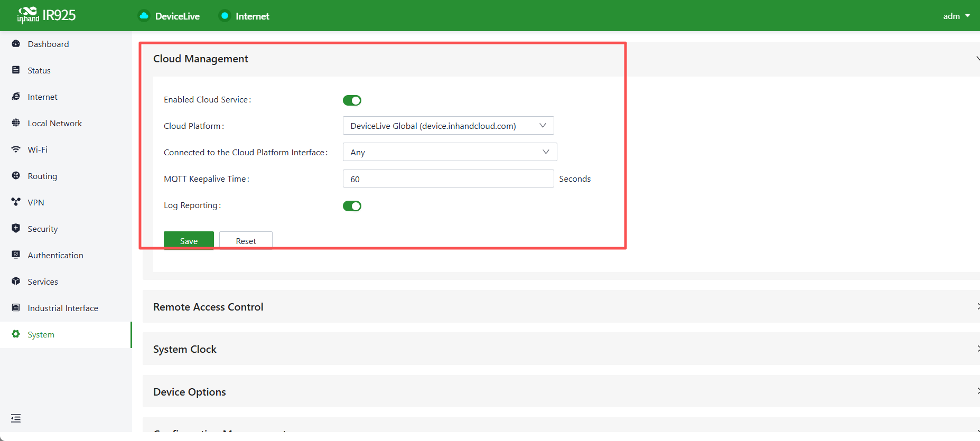980x441 pixels.
Task: Click the Reset button
Action: [x=246, y=240]
